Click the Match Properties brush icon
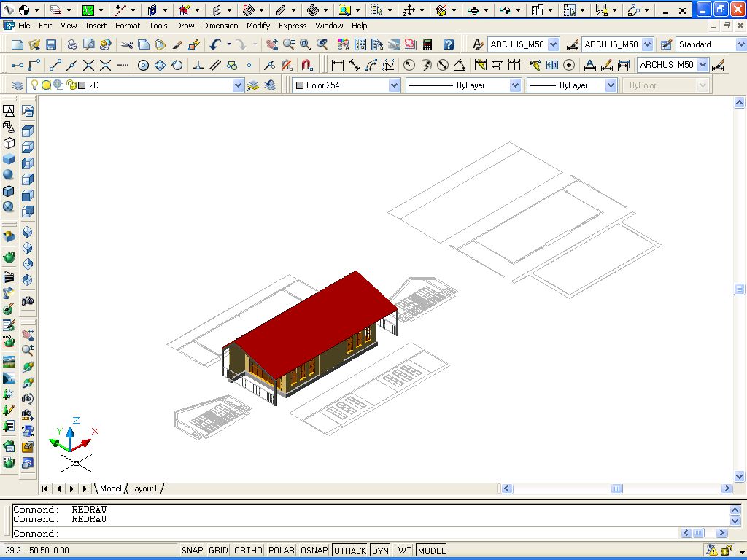Screen dimensions: 747x560 pyautogui.click(x=177, y=44)
